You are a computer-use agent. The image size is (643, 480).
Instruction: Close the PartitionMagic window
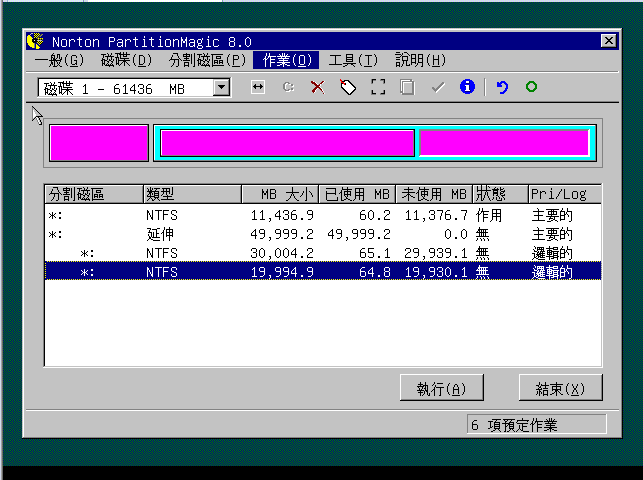(x=609, y=41)
